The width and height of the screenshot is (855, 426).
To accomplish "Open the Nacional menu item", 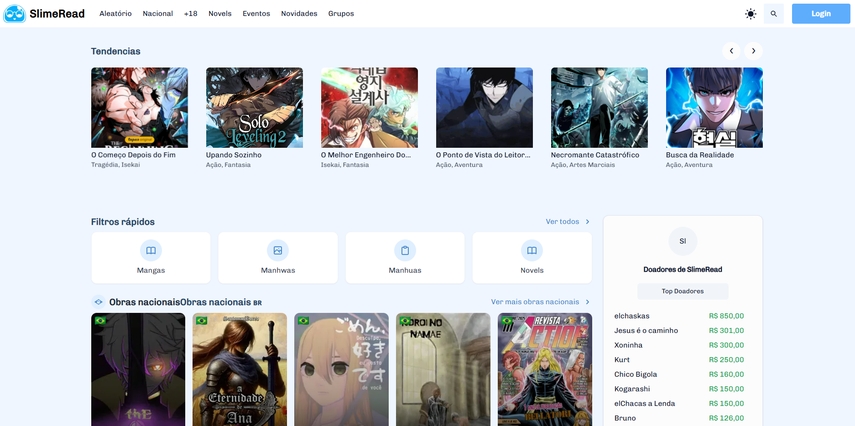I will click(158, 14).
